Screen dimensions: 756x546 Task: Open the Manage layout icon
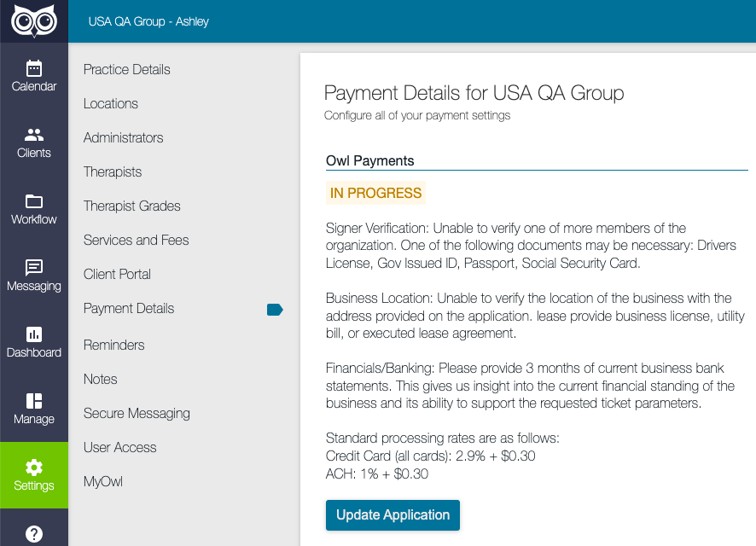pos(34,400)
